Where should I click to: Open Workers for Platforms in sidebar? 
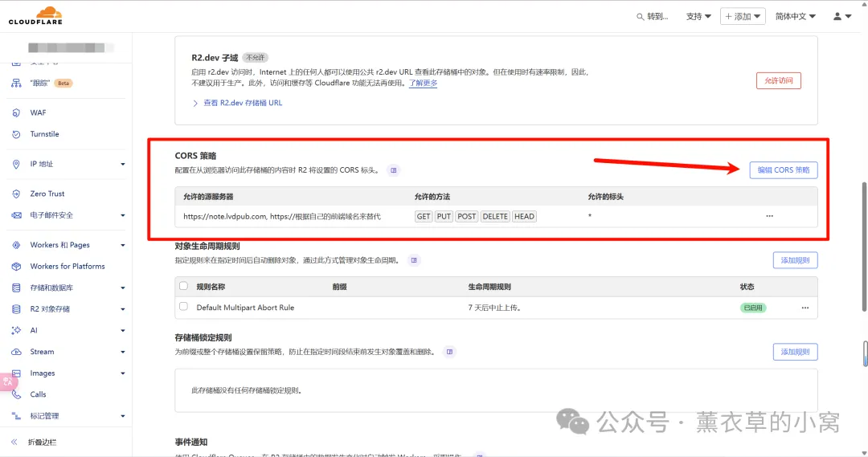(x=68, y=267)
